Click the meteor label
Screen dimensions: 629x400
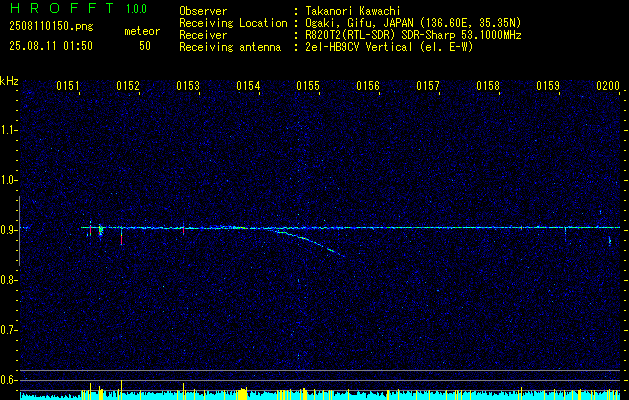pyautogui.click(x=142, y=31)
